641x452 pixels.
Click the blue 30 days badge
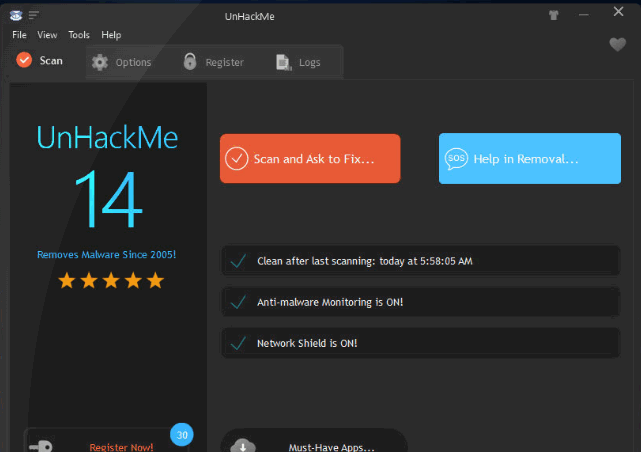pyautogui.click(x=182, y=435)
